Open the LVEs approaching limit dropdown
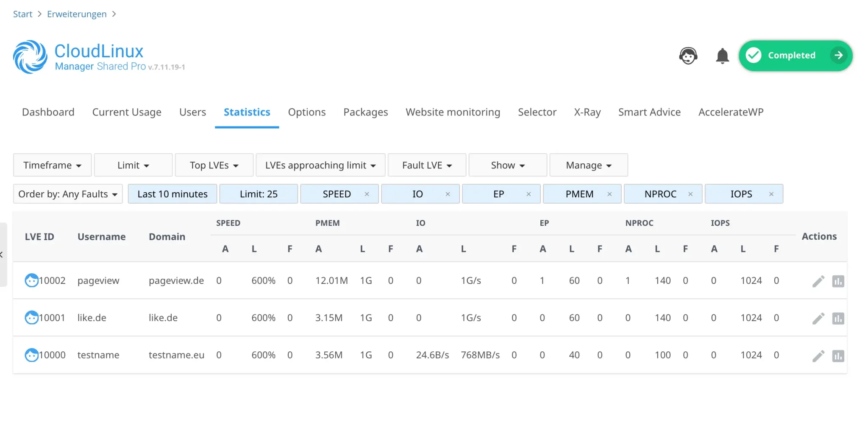The image size is (868, 440). [x=320, y=165]
